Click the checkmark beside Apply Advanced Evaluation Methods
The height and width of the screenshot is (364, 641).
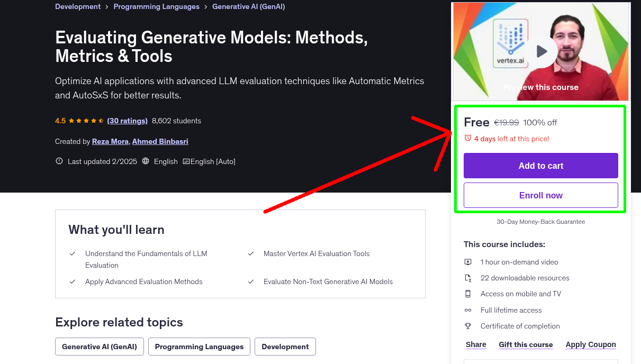tap(73, 282)
